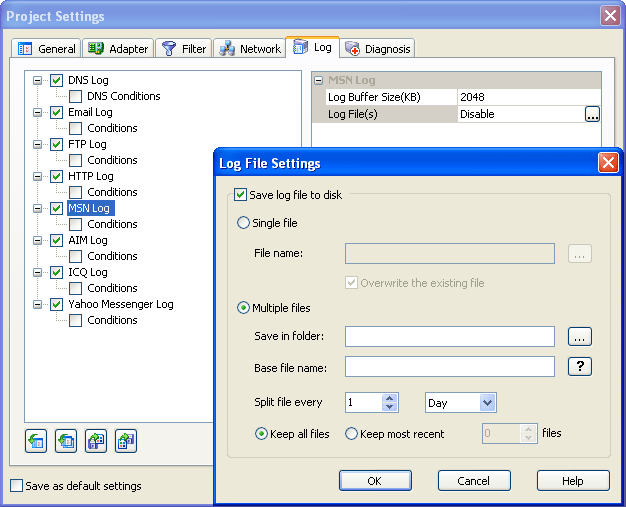
Task: Close the Log File Settings dialog
Action: (607, 163)
